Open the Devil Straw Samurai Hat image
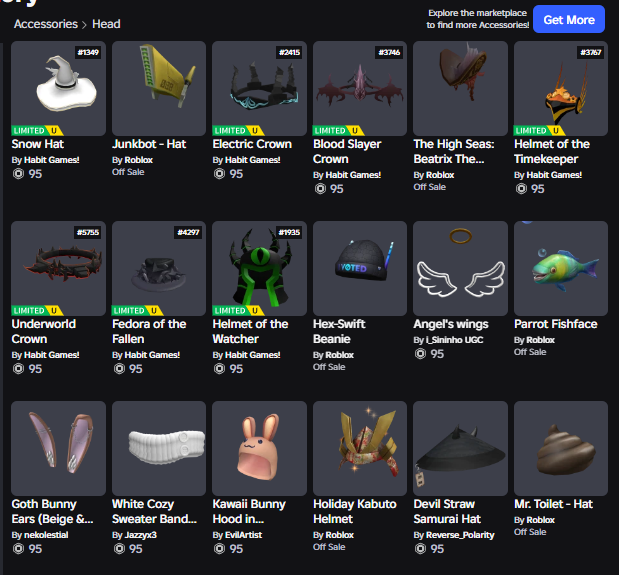Image resolution: width=619 pixels, height=575 pixels. pos(460,448)
